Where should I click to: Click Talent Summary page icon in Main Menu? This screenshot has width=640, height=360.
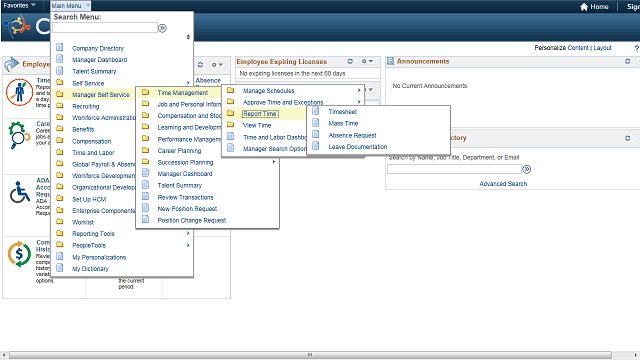[x=60, y=71]
